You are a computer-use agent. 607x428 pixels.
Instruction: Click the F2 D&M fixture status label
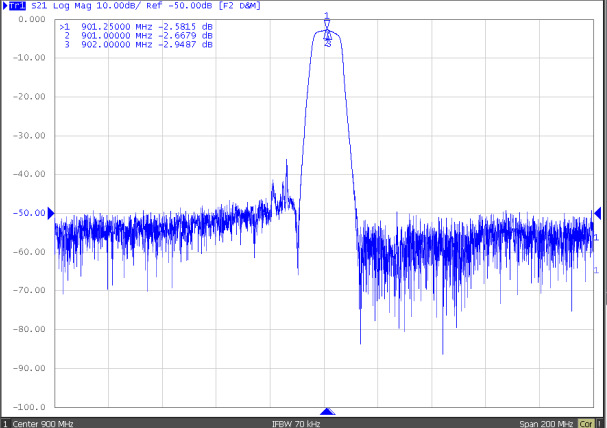click(x=235, y=6)
